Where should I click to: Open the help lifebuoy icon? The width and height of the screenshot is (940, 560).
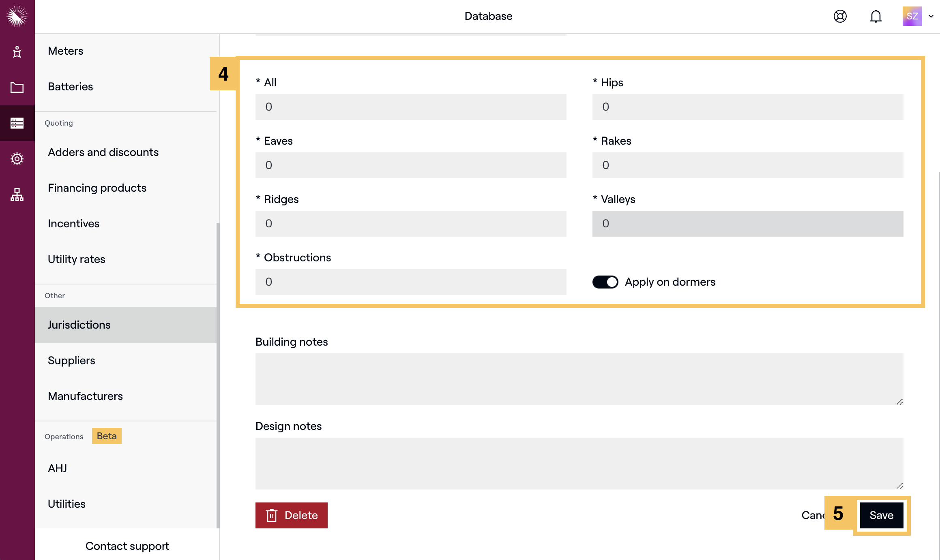[x=840, y=16]
